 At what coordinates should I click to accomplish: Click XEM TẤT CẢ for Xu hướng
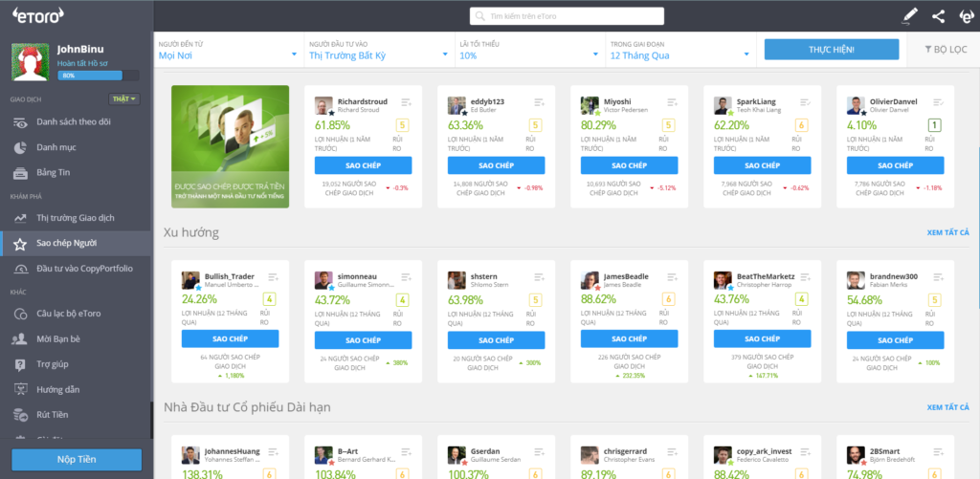(x=948, y=233)
